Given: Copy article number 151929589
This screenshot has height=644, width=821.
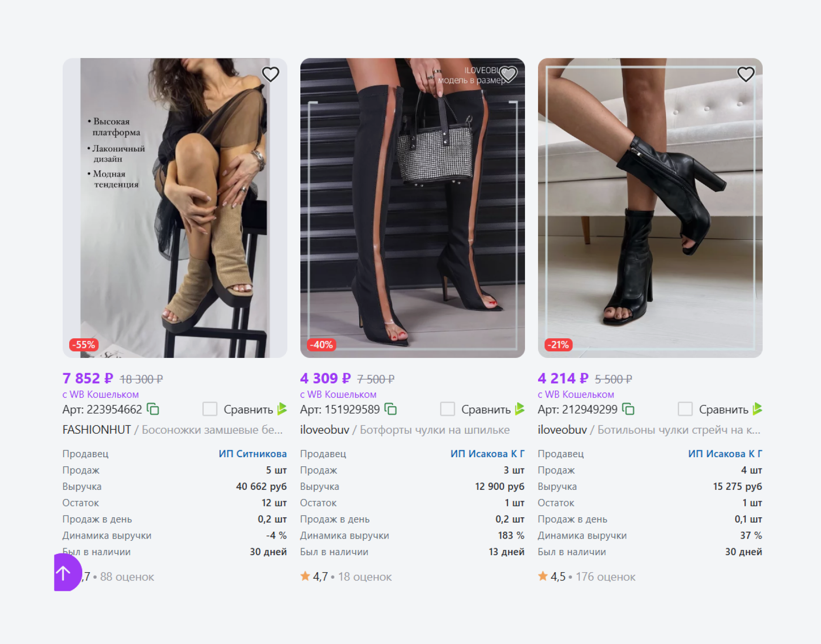Looking at the screenshot, I should point(390,409).
